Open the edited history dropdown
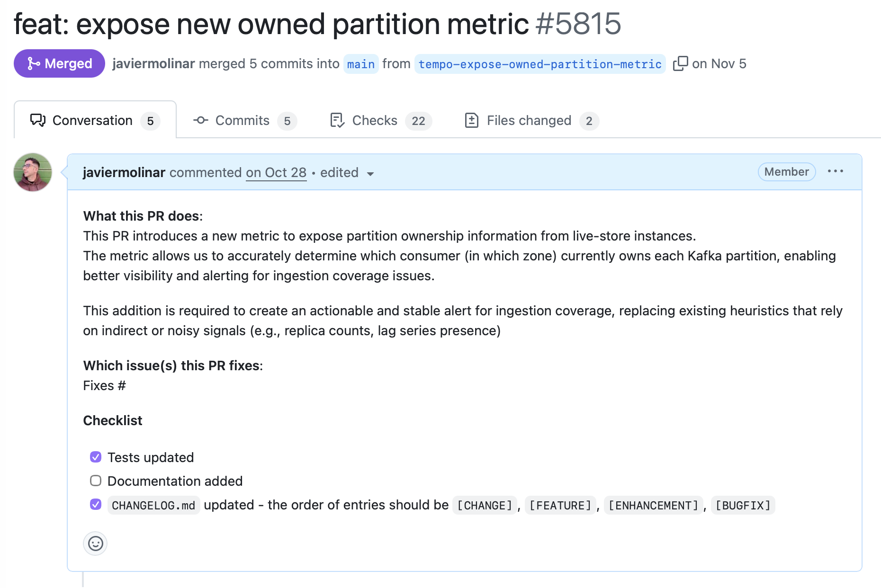 pyautogui.click(x=371, y=174)
